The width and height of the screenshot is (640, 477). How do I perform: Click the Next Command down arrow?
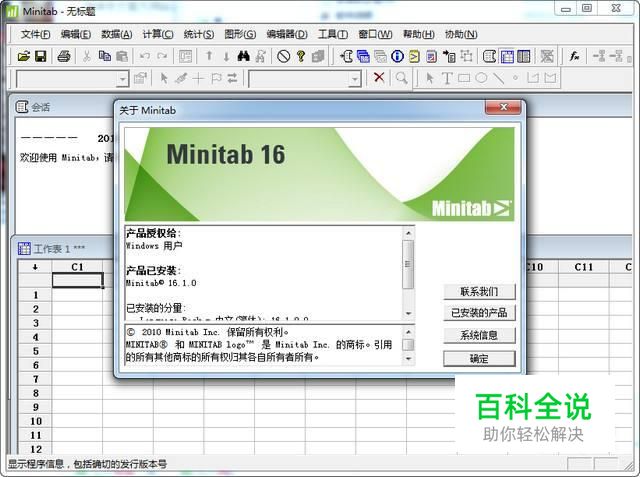tap(226, 56)
